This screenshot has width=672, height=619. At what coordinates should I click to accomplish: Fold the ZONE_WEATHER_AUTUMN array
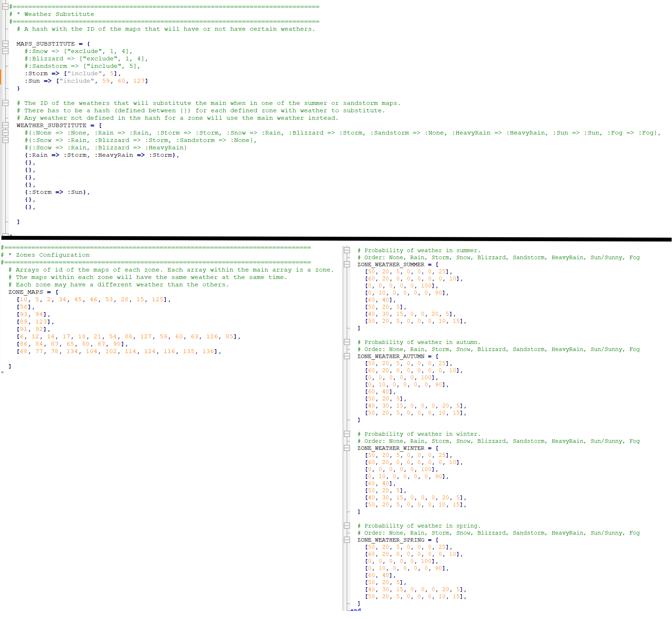[x=347, y=356]
